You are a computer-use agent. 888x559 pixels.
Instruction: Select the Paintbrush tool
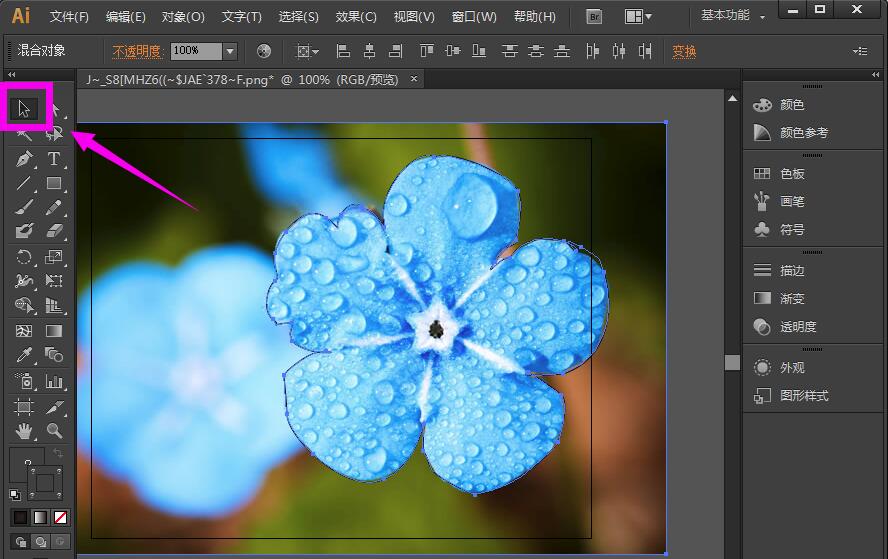25,208
